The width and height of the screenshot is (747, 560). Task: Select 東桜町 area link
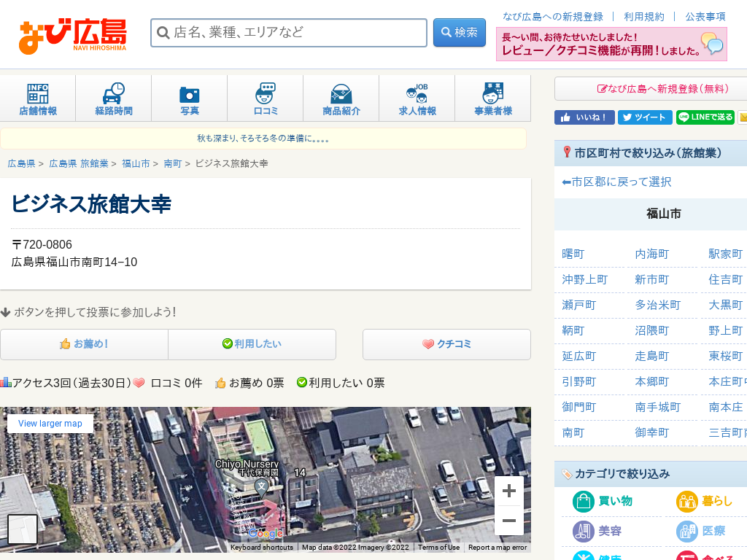pos(726,356)
